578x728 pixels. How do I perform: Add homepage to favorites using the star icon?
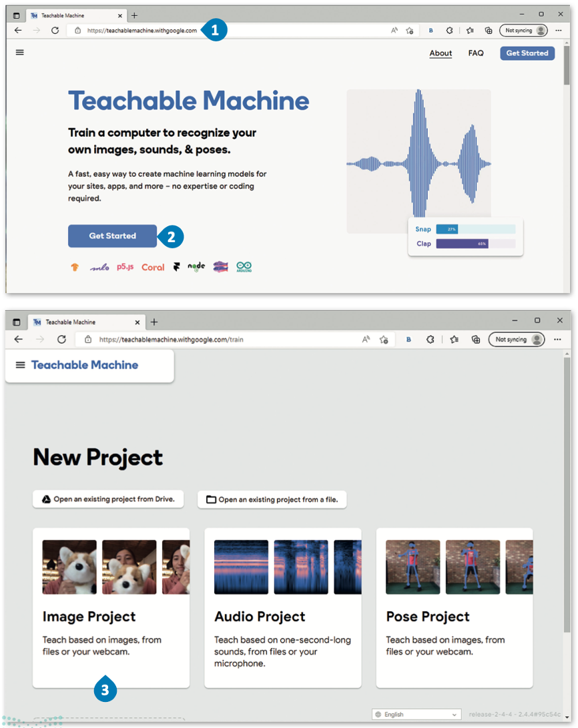(410, 31)
